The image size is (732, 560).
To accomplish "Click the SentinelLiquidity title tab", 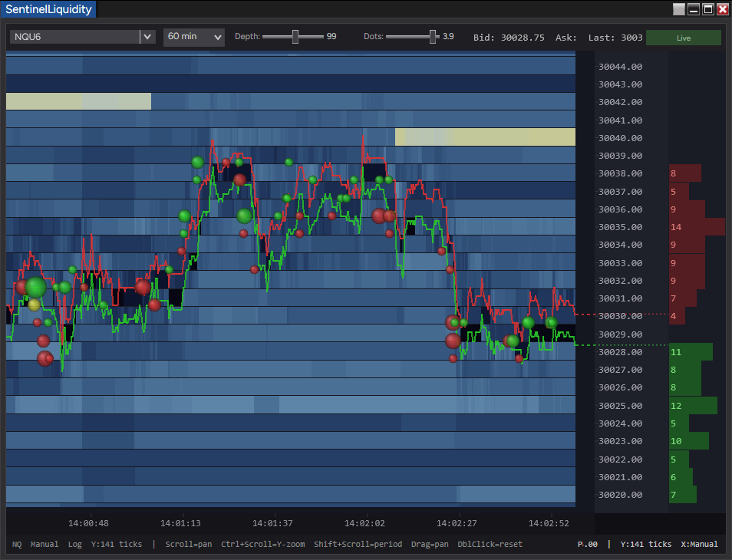I will (x=48, y=9).
